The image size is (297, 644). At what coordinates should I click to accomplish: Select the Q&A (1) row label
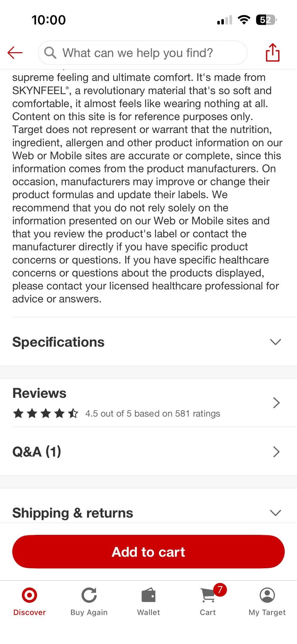point(37,452)
